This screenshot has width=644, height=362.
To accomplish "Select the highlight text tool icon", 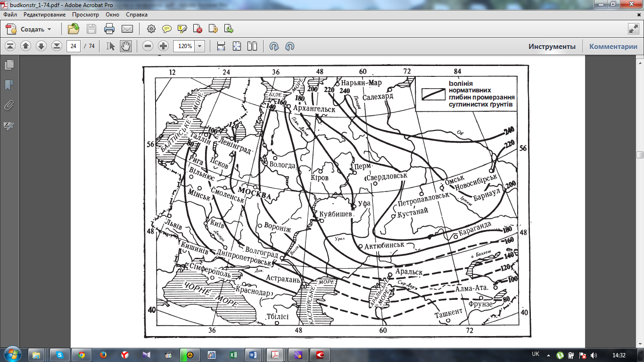I will [182, 29].
